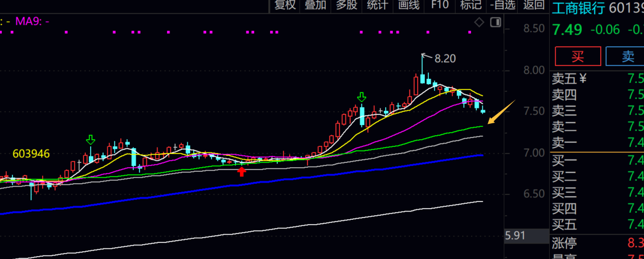Open F10 company information
644x259 pixels.
[x=440, y=5]
